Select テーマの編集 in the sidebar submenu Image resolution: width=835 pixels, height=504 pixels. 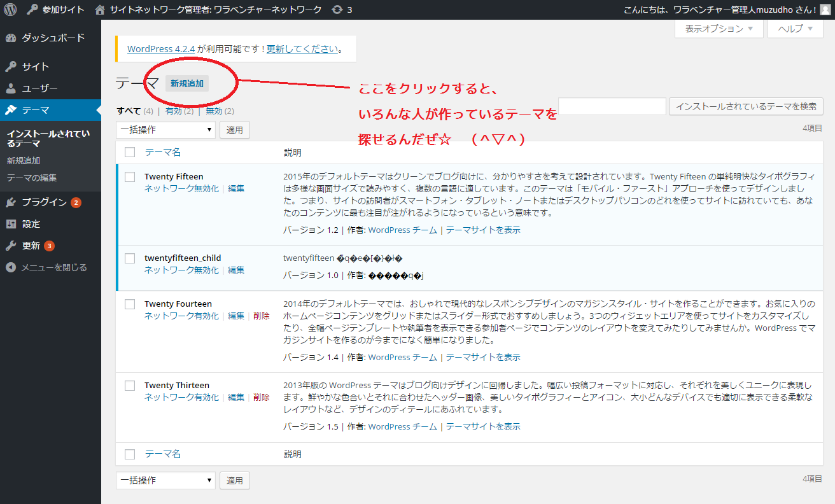tap(32, 178)
